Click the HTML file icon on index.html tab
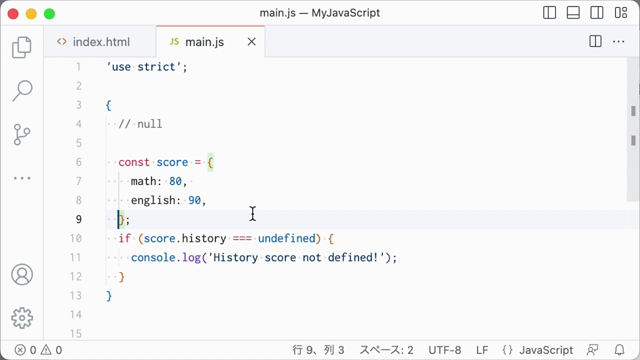Viewport: 640px width, 360px height. (x=62, y=42)
